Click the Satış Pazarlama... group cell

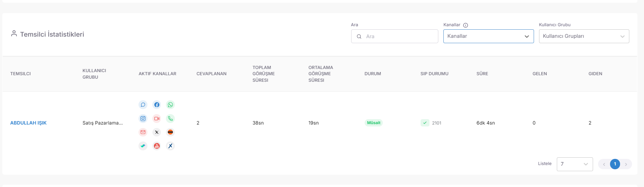point(103,123)
